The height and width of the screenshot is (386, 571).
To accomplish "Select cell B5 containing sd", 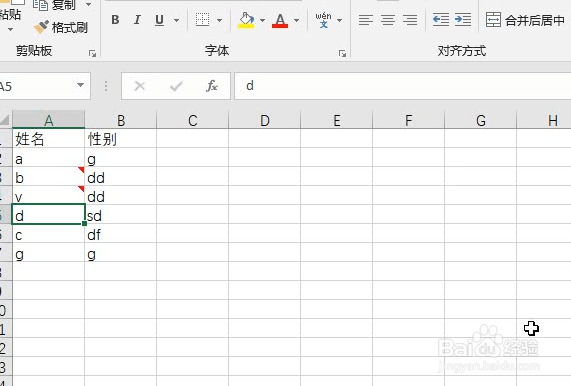I will [x=121, y=214].
